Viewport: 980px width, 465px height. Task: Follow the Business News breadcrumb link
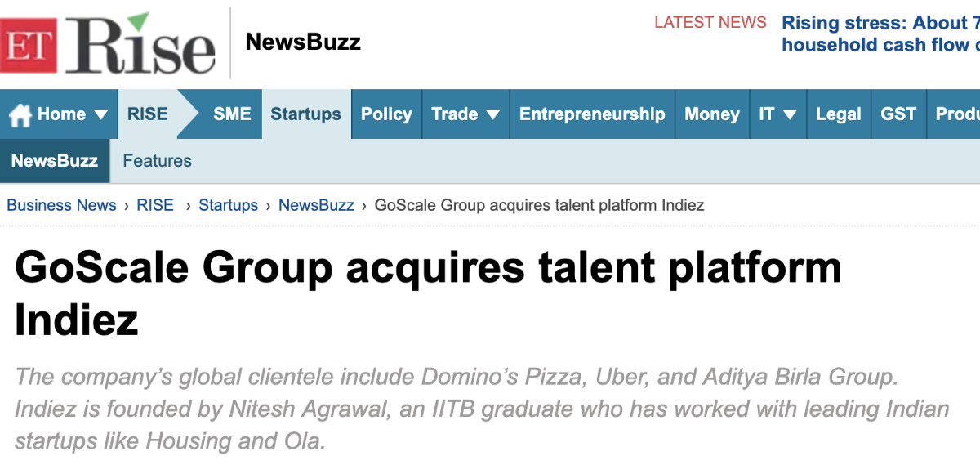point(61,205)
